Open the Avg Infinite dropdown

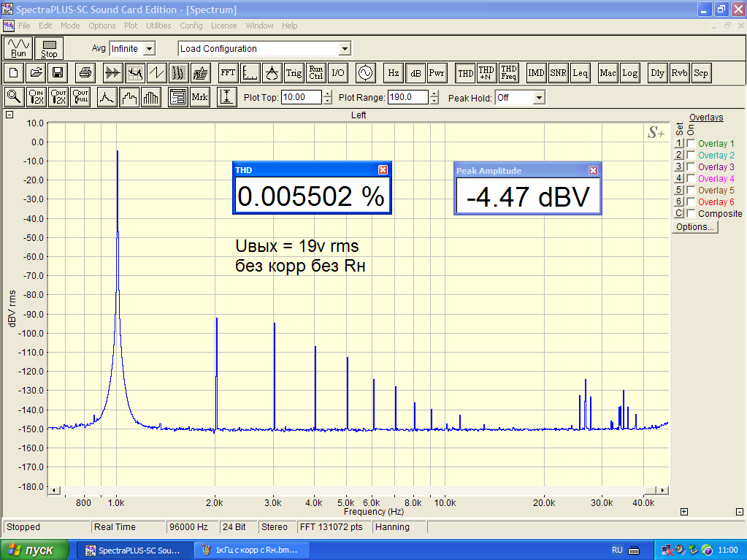click(x=149, y=49)
